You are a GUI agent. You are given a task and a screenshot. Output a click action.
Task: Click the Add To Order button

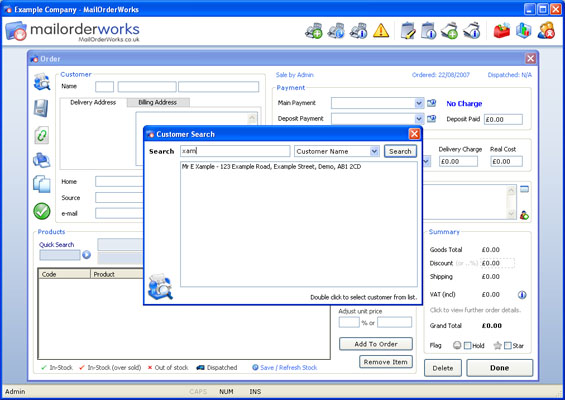pos(376,344)
